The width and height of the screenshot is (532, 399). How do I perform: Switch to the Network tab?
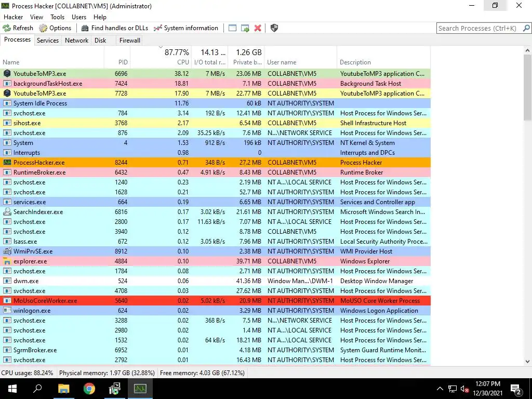click(77, 41)
